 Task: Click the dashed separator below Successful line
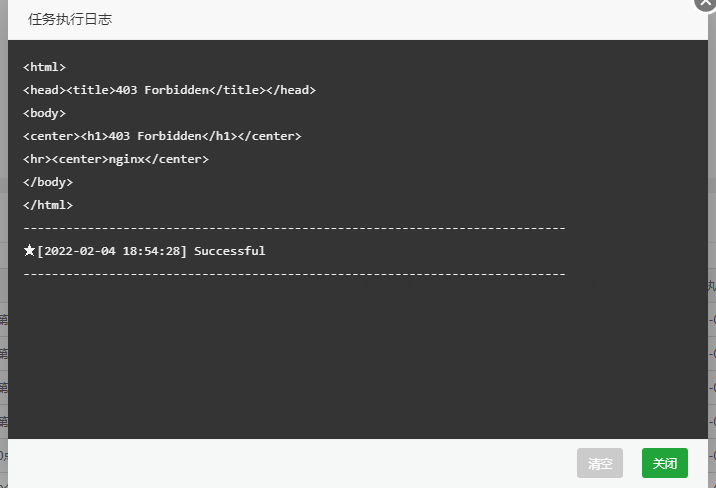(295, 274)
